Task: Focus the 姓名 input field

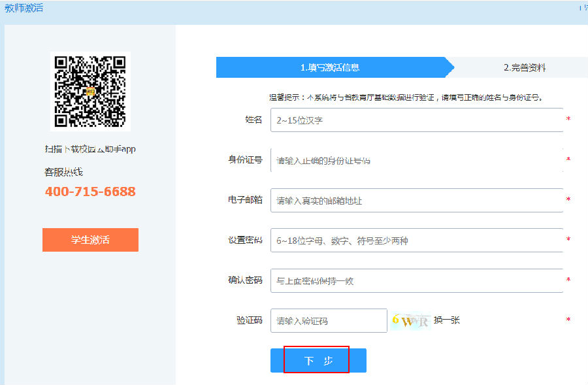Action: click(x=416, y=120)
